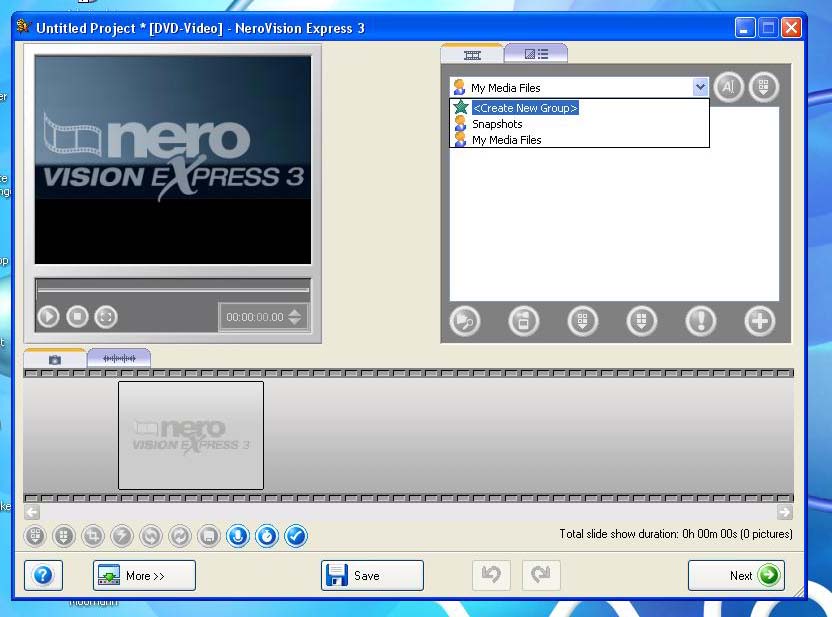The height and width of the screenshot is (617, 832).
Task: Click add selected items grid-arrow icon below media list
Action: (x=583, y=321)
